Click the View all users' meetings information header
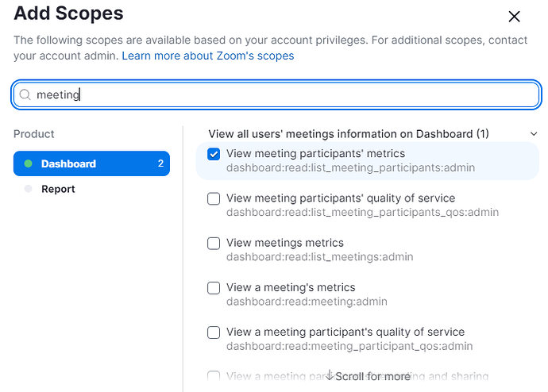Screen dimensions: 548x392 [x=349, y=134]
